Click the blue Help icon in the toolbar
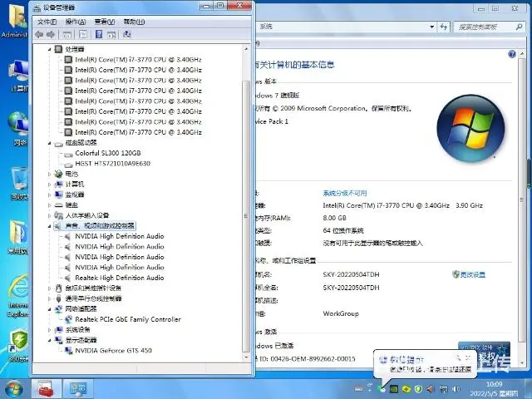The image size is (532, 399). click(99, 35)
